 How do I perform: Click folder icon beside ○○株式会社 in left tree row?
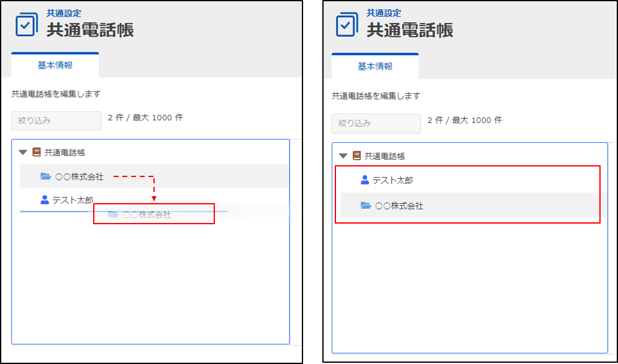pos(45,176)
